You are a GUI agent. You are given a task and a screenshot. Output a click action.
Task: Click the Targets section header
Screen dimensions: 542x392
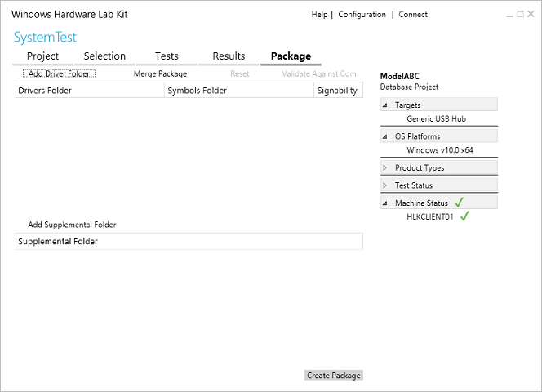click(x=439, y=105)
